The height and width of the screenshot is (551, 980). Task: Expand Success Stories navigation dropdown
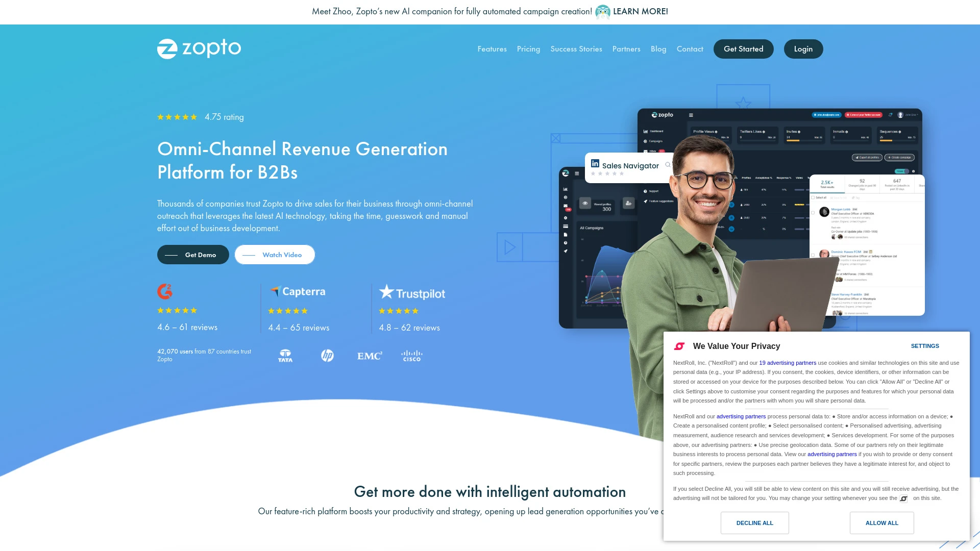(x=576, y=48)
